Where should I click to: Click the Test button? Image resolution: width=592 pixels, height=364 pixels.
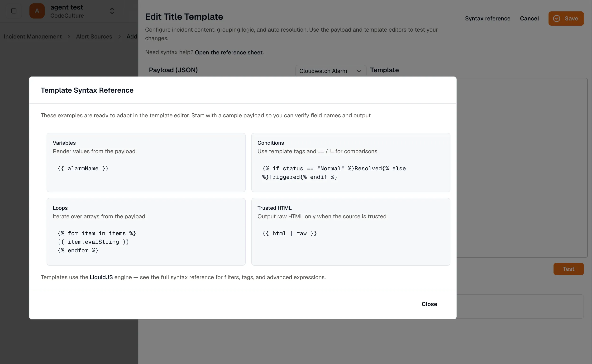tap(568, 269)
